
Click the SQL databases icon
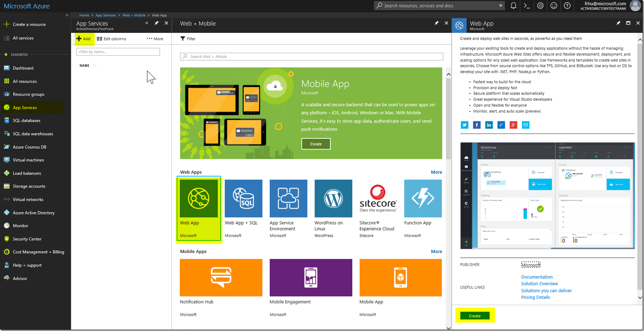[x=6, y=120]
